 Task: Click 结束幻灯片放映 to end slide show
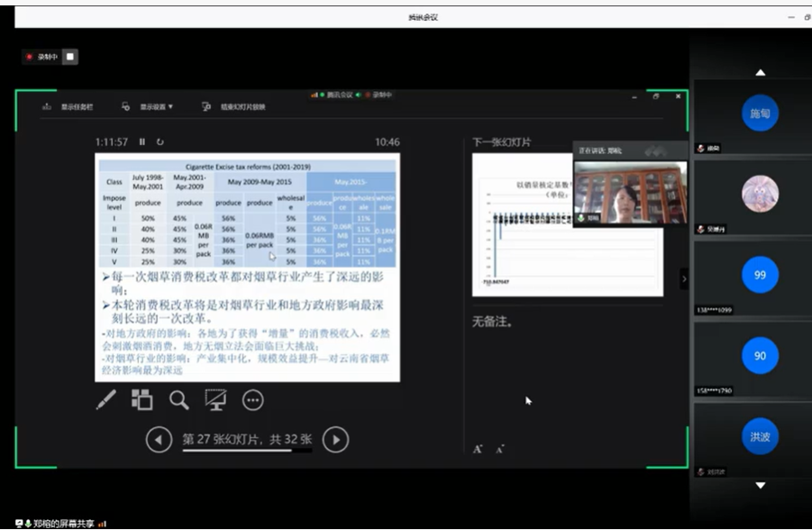[x=233, y=106]
